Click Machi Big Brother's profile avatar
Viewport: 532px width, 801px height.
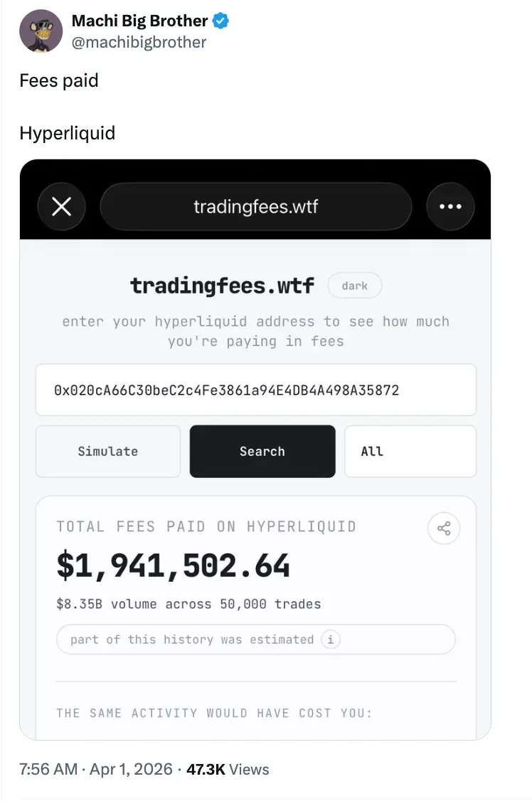[x=41, y=31]
